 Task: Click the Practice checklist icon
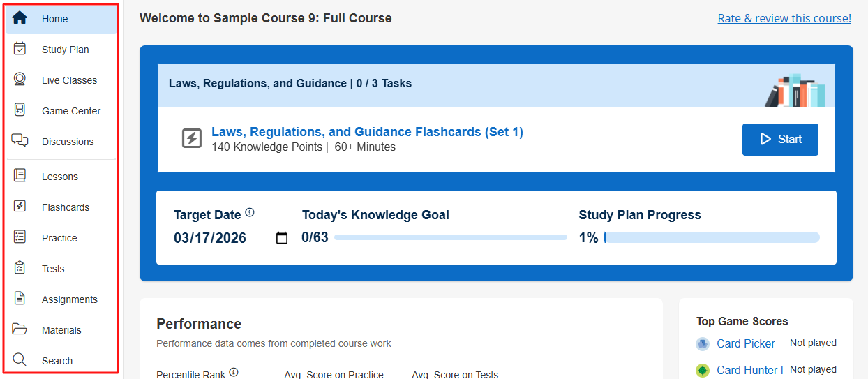point(20,237)
